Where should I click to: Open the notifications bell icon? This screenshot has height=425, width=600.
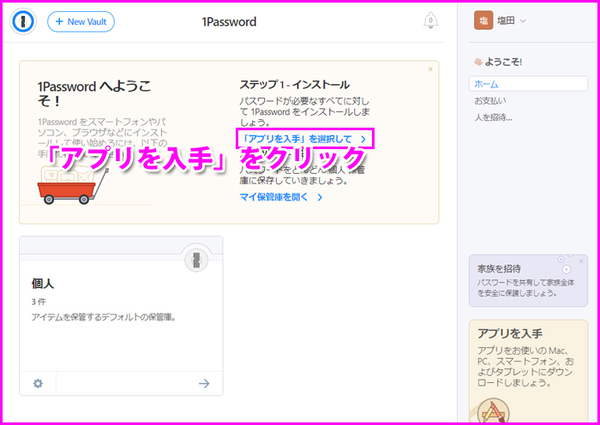430,20
